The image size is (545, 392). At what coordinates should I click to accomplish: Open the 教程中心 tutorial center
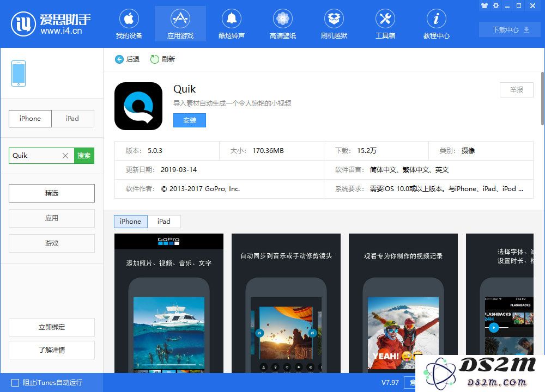pyautogui.click(x=436, y=24)
